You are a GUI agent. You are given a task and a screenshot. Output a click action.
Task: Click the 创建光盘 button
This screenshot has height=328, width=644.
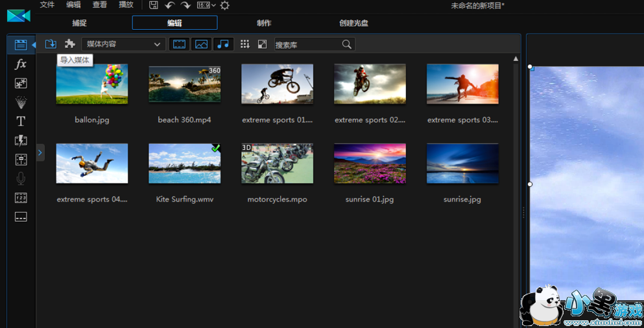pos(353,23)
